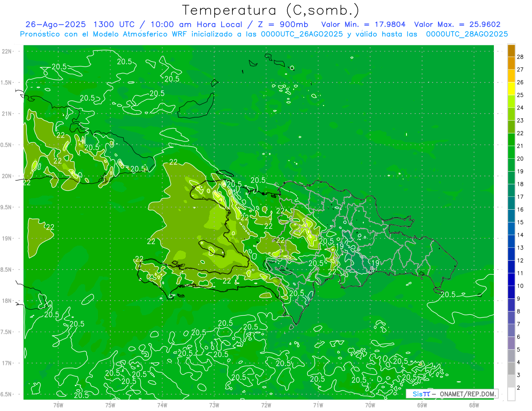Image resolution: width=532 pixels, height=411 pixels.
Task: Click the valid-until time "0000UTC_28AGO2025"
Action: pyautogui.click(x=467, y=34)
